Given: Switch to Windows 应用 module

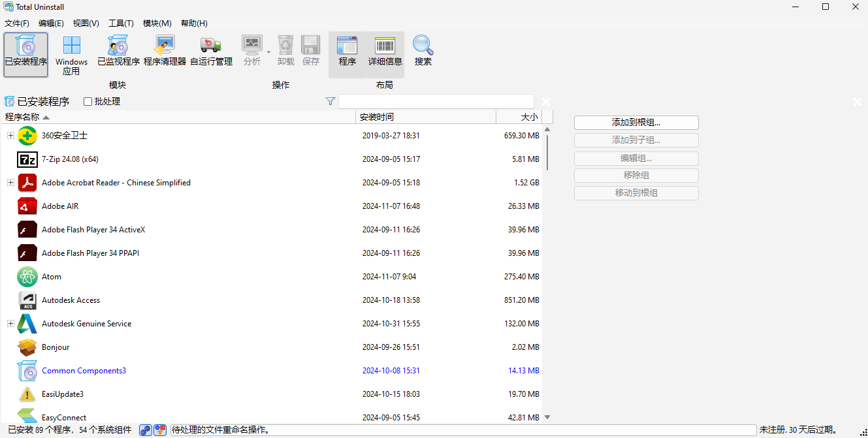Looking at the screenshot, I should (x=71, y=55).
